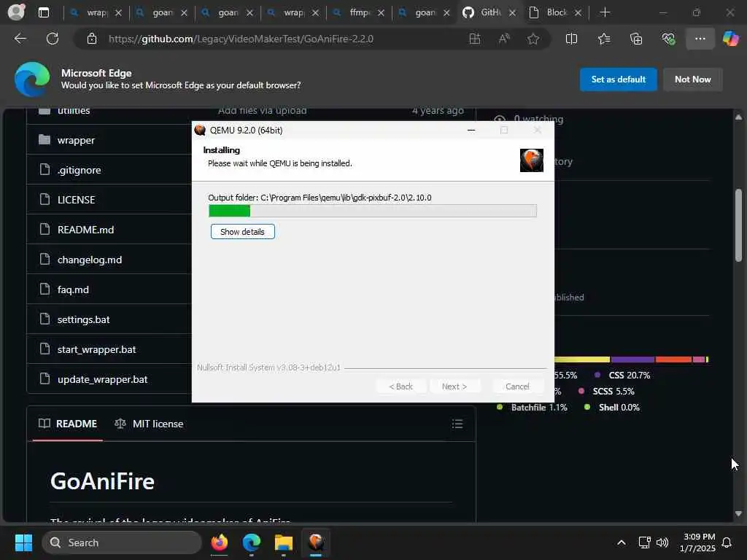Click Cancel in the QEMU installer

(517, 386)
